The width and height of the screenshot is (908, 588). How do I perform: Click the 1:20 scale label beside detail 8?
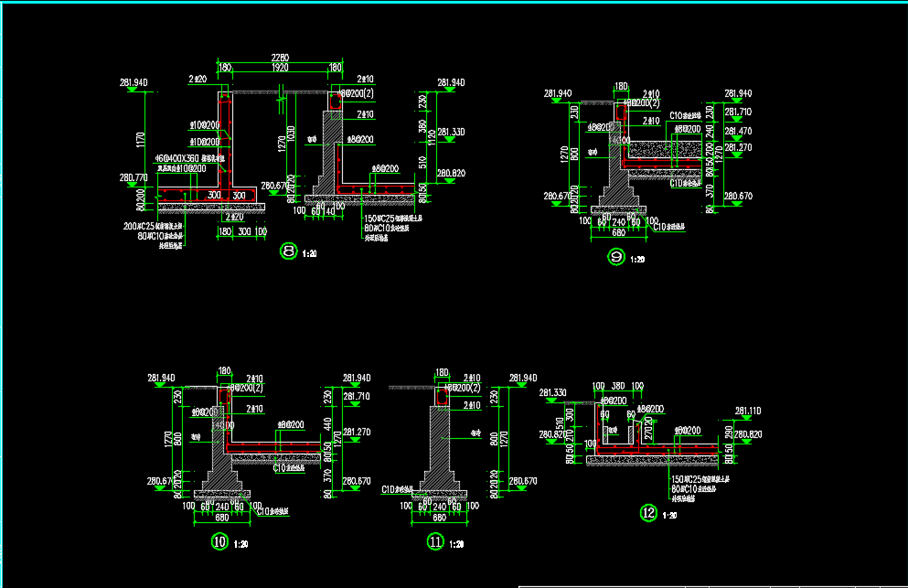point(310,253)
